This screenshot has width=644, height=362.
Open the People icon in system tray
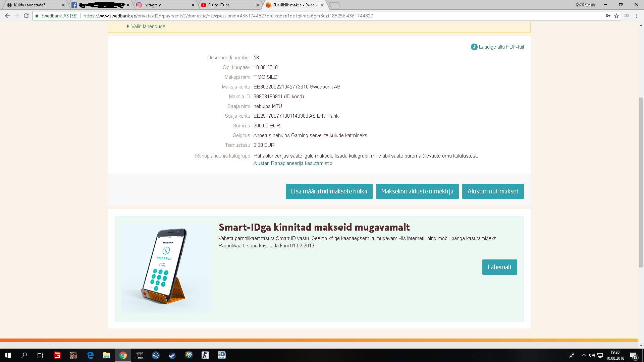[572, 355]
